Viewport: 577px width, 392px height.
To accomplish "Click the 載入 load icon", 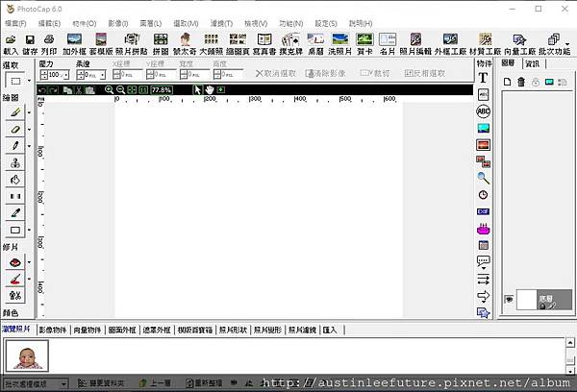I will tap(11, 44).
